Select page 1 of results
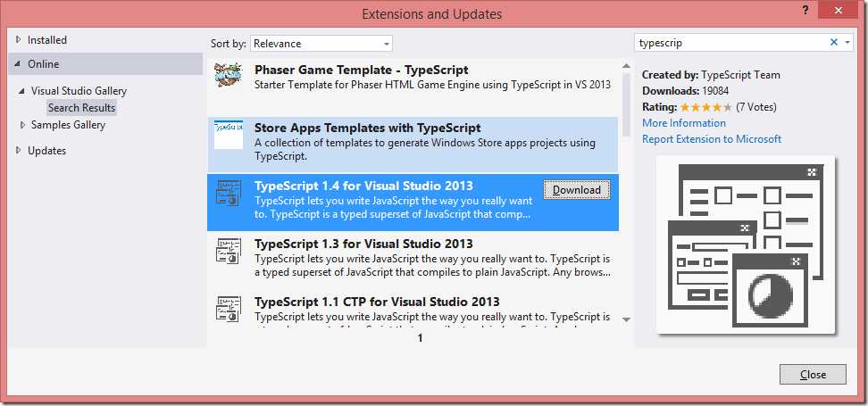868x406 pixels. [x=421, y=338]
